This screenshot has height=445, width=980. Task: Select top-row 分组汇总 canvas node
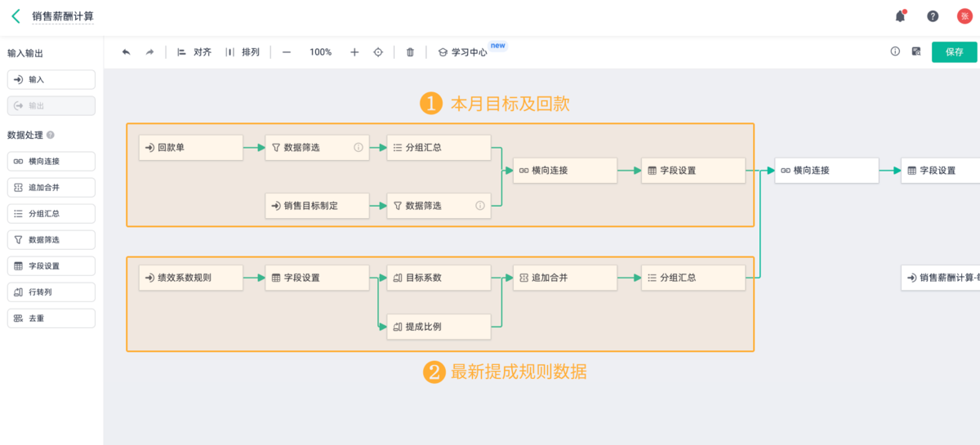[439, 148]
